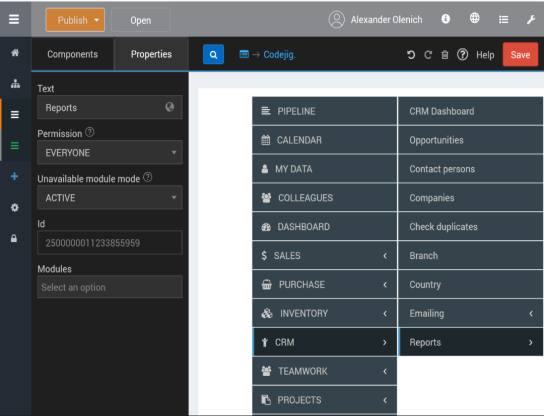544x416 pixels.
Task: Select the Opportunities submenu entry
Action: coord(470,140)
